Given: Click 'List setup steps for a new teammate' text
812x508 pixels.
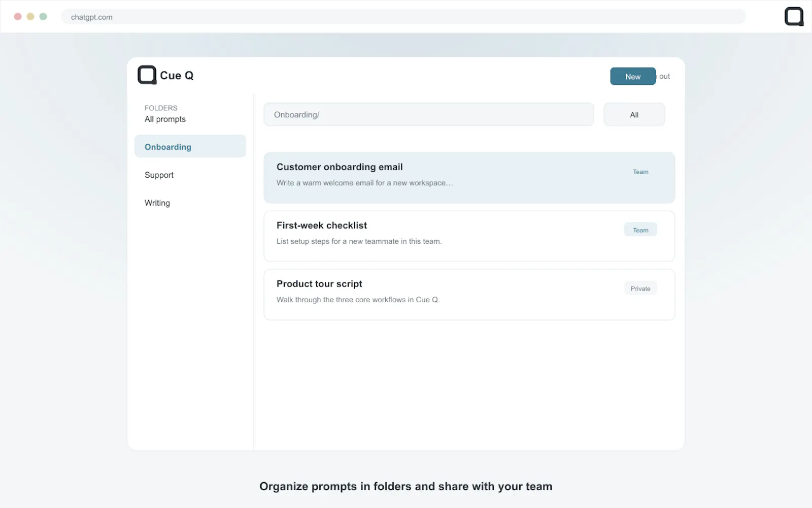Looking at the screenshot, I should point(359,241).
